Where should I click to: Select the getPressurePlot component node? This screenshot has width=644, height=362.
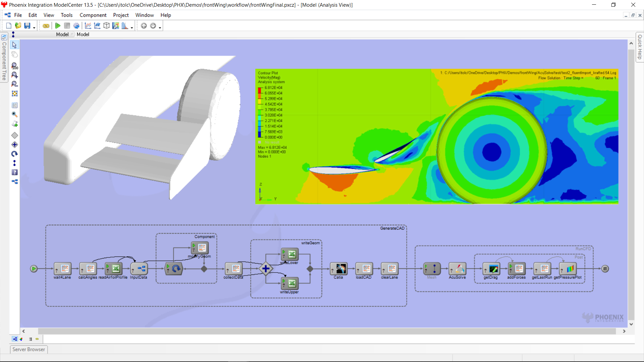coord(568,268)
